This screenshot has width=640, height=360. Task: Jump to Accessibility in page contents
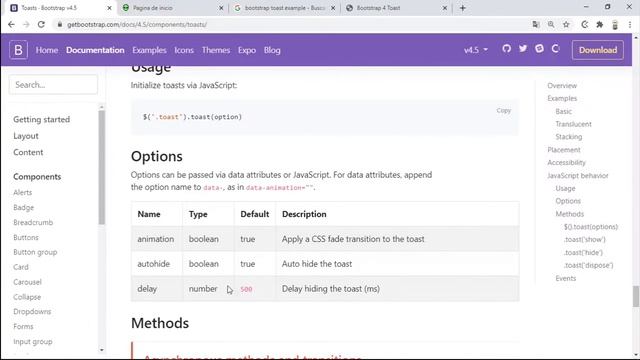pyautogui.click(x=567, y=162)
